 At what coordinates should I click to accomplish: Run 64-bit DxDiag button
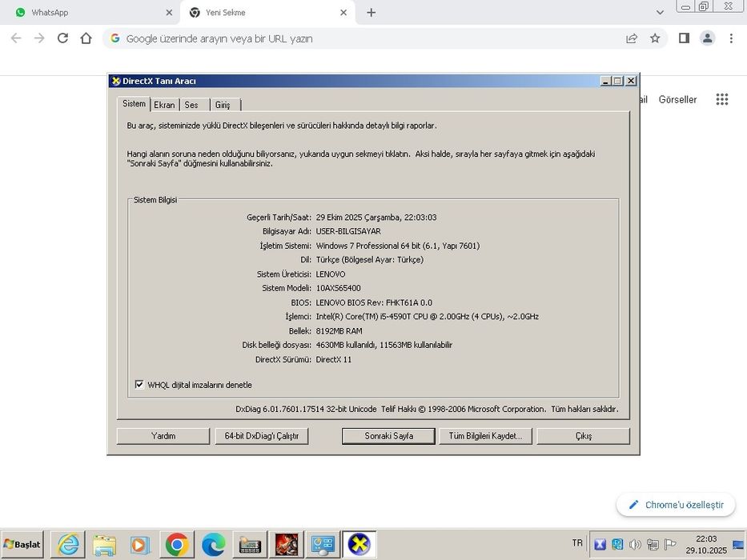tap(262, 436)
